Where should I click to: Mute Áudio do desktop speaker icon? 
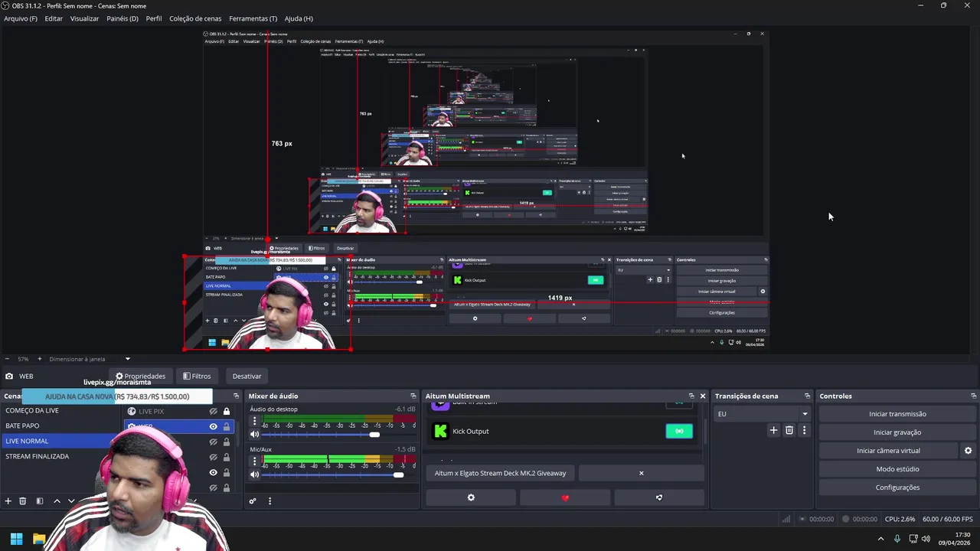click(x=254, y=435)
